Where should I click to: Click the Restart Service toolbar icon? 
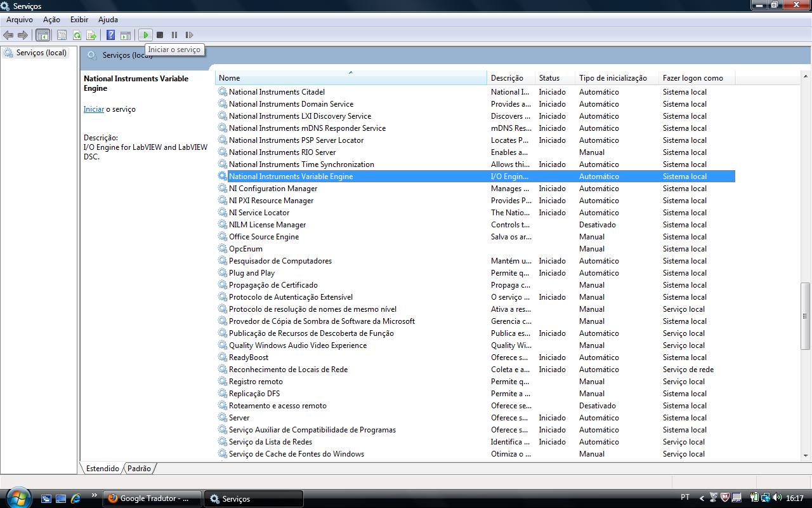(189, 35)
